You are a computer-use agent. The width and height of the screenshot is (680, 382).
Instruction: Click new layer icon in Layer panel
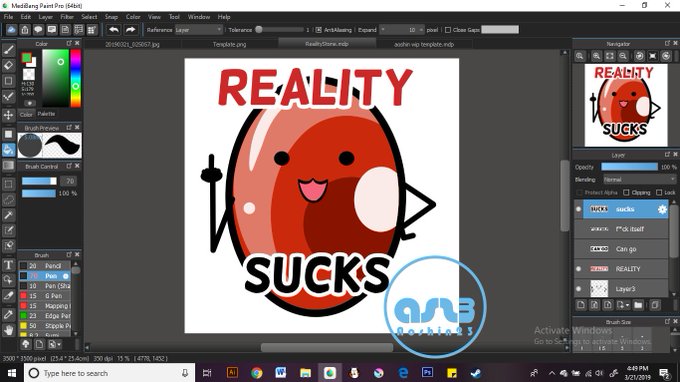tap(581, 305)
